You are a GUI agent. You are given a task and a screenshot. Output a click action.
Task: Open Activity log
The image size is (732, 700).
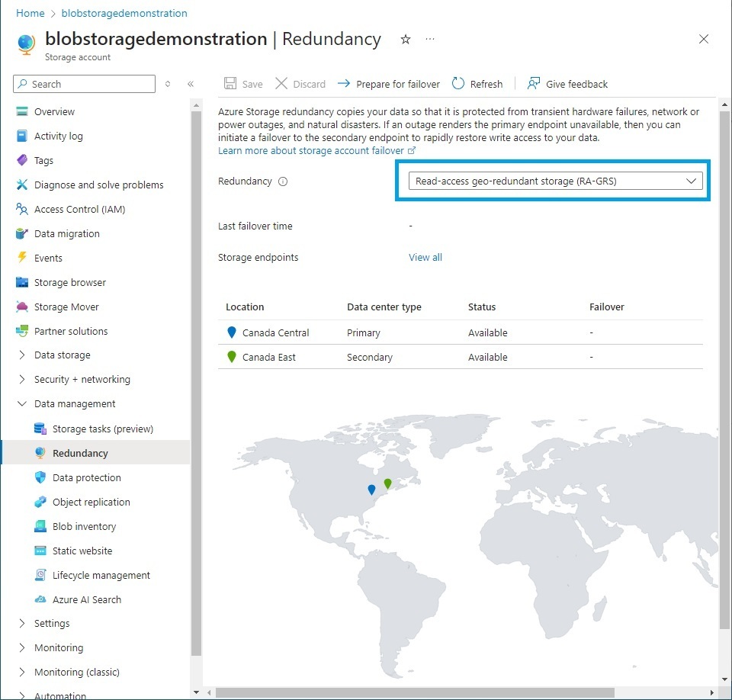(59, 136)
